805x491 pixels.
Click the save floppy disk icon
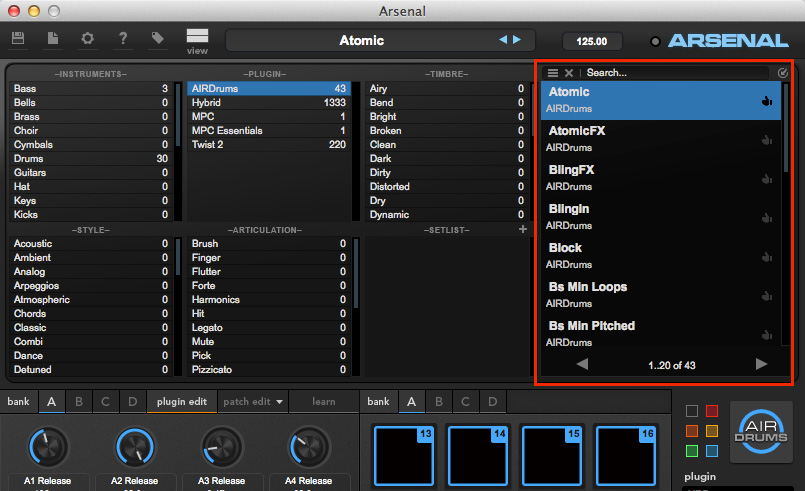click(x=18, y=38)
